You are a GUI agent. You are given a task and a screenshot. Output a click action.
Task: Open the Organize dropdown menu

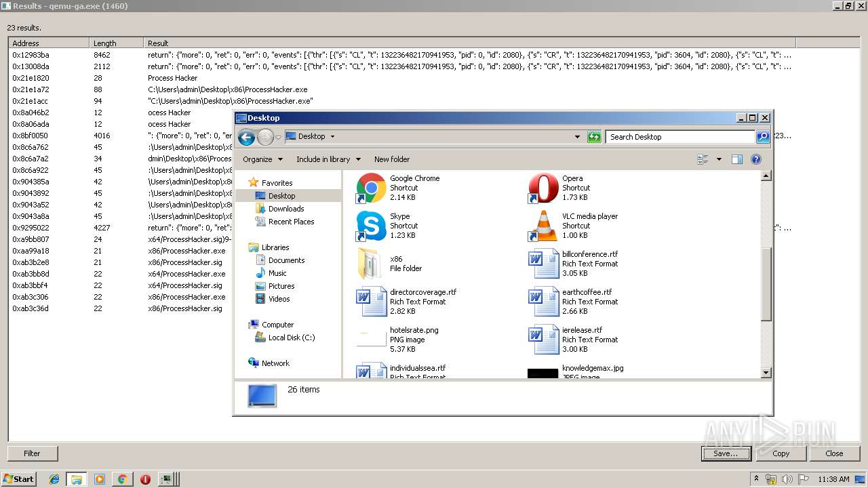click(x=262, y=159)
